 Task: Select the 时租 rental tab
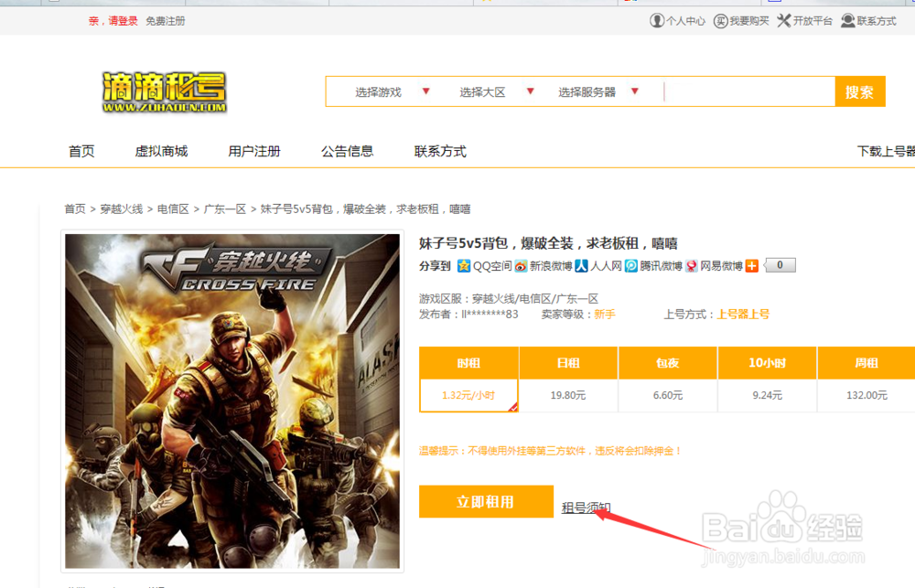(x=468, y=363)
